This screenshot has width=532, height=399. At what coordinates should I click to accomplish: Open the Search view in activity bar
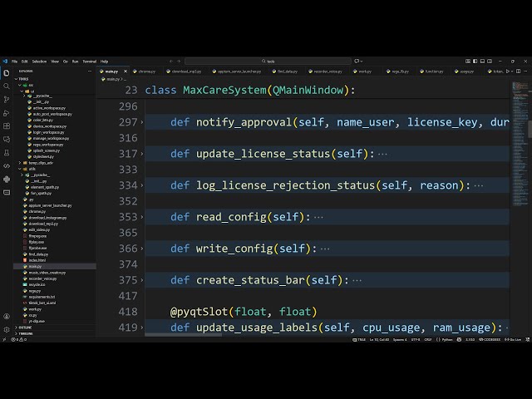click(7, 86)
